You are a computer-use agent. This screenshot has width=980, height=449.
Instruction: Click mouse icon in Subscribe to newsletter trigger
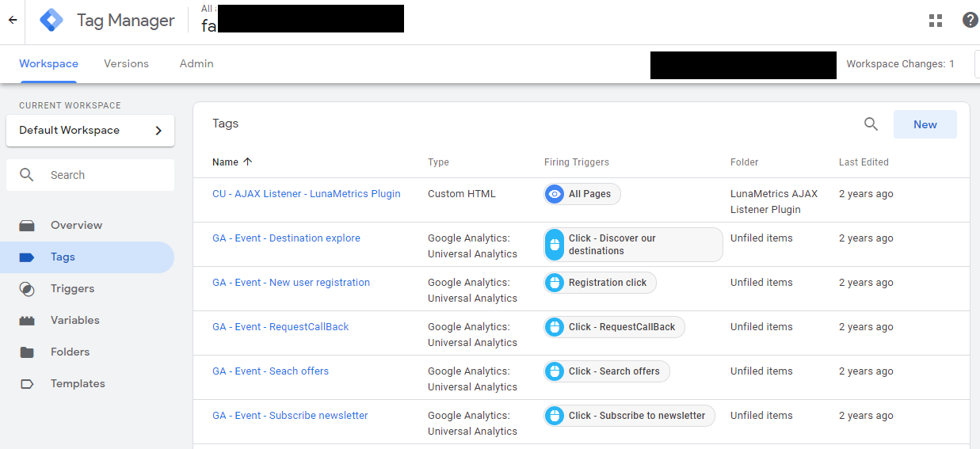555,416
